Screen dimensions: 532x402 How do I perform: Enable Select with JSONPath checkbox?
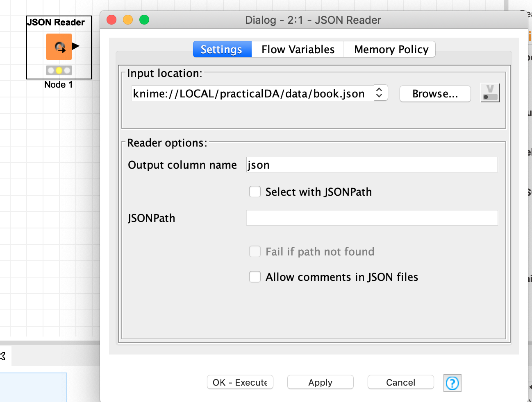pyautogui.click(x=255, y=192)
